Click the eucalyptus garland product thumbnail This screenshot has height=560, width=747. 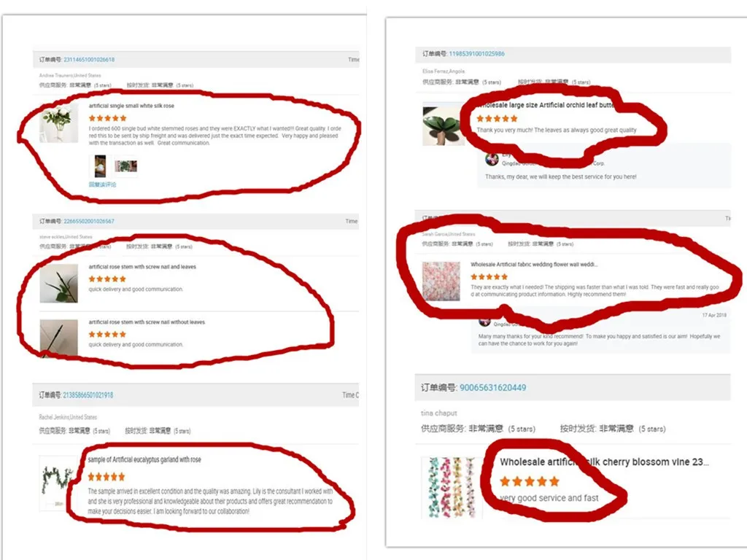click(57, 483)
